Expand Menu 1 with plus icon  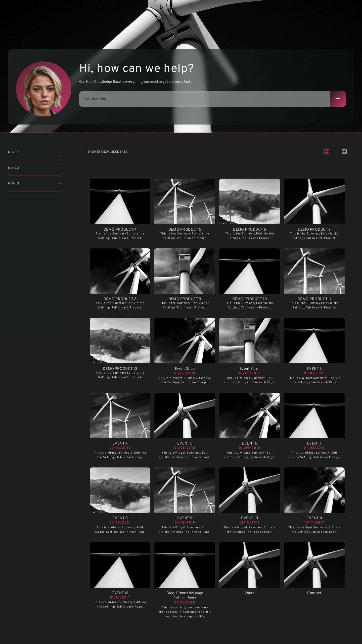tap(60, 152)
